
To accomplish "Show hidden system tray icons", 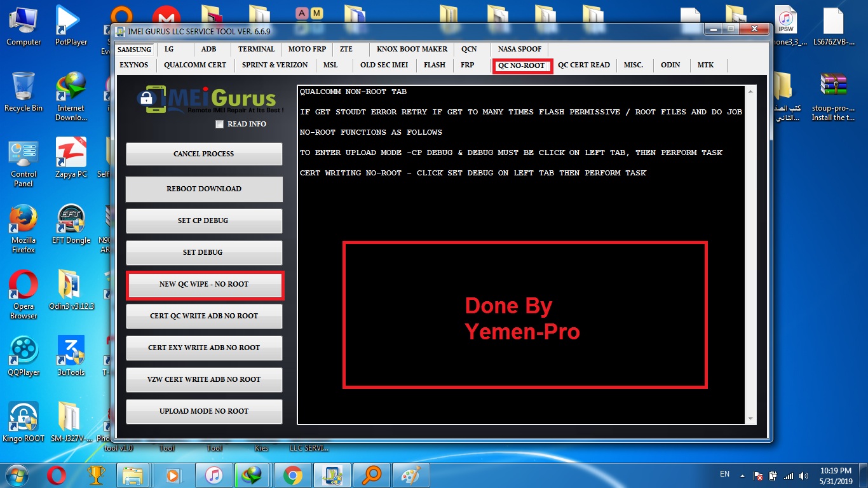I will point(742,475).
